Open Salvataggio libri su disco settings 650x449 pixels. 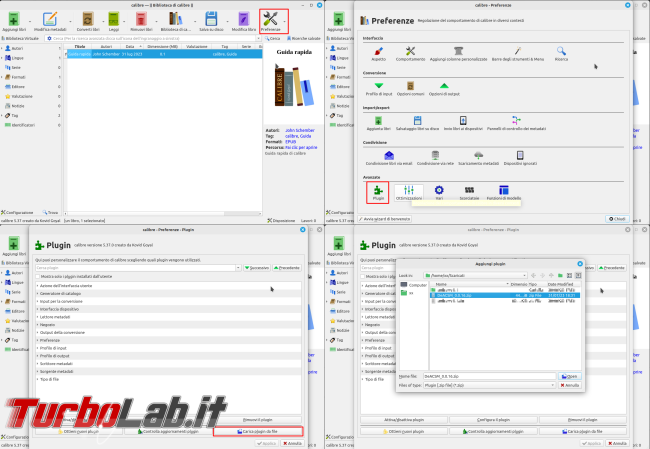point(417,124)
